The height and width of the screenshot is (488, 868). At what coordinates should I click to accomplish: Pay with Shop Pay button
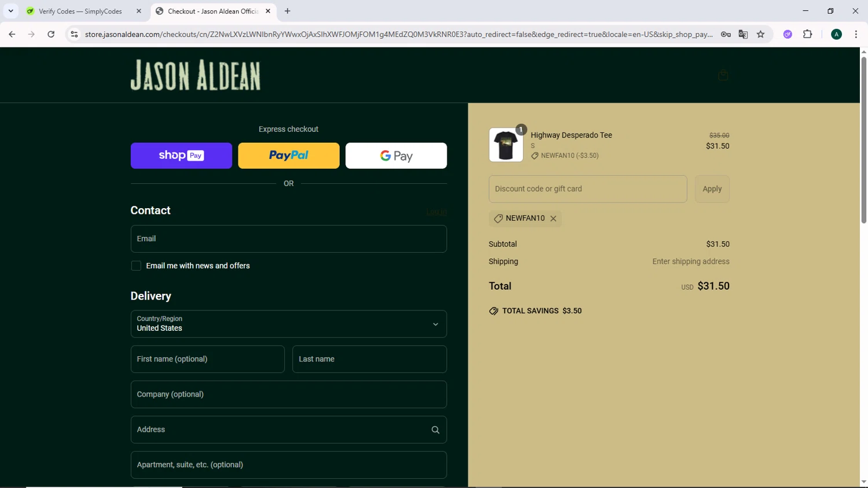[x=181, y=156]
